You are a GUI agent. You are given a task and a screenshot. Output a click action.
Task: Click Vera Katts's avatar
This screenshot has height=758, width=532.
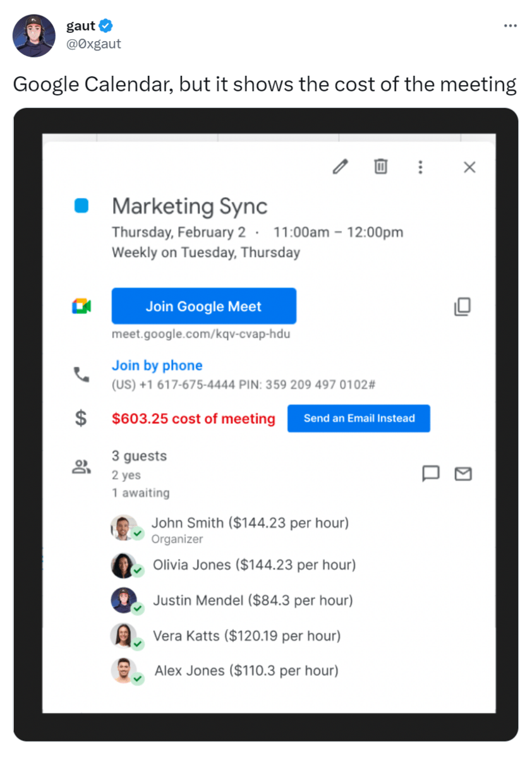pyautogui.click(x=124, y=635)
